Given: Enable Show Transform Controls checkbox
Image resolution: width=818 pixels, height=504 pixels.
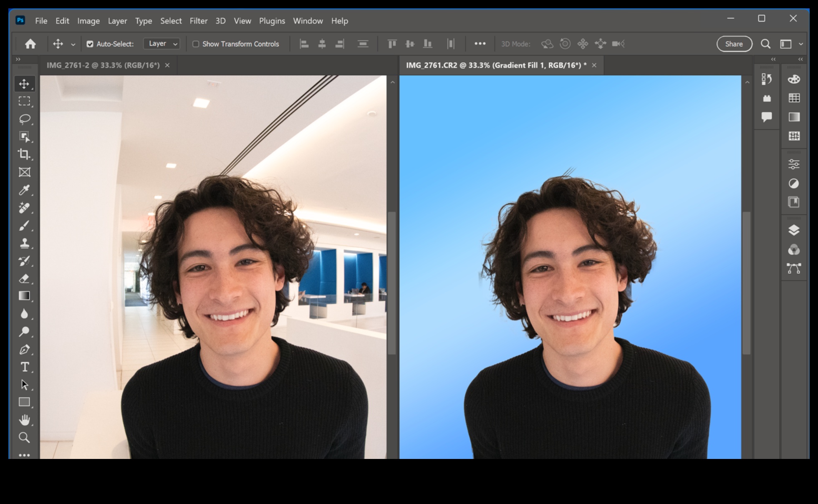Looking at the screenshot, I should click(x=195, y=44).
